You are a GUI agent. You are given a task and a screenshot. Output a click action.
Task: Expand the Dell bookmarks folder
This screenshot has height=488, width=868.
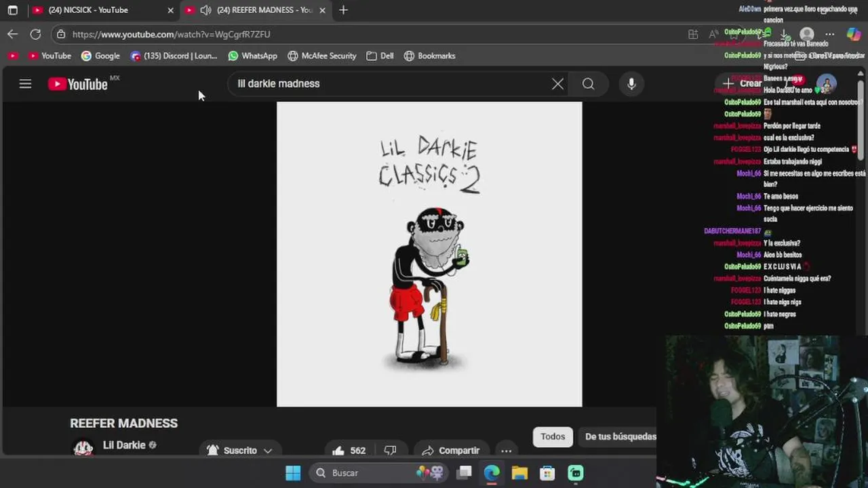pos(380,56)
